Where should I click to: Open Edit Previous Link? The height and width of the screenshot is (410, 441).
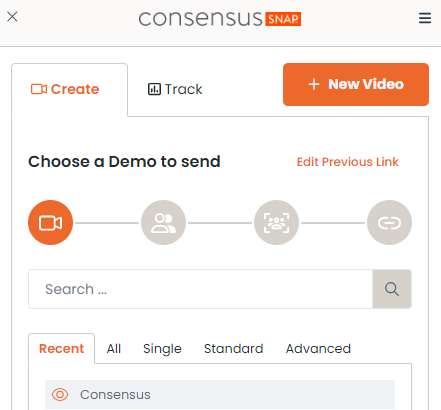[348, 162]
